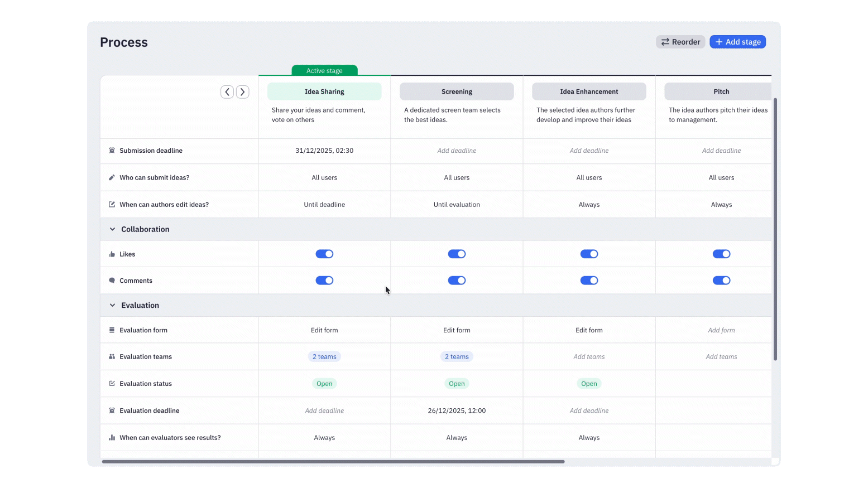868x488 pixels.
Task: Select the Pitch stage header
Action: (721, 91)
